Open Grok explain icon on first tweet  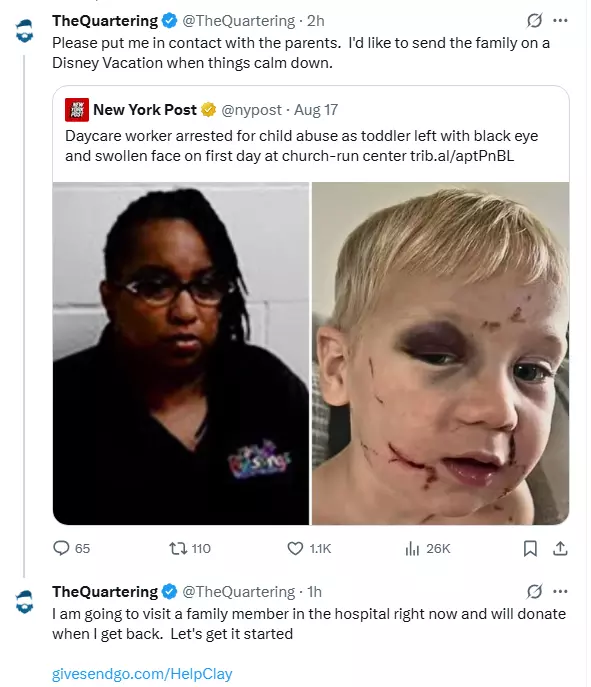(x=534, y=21)
